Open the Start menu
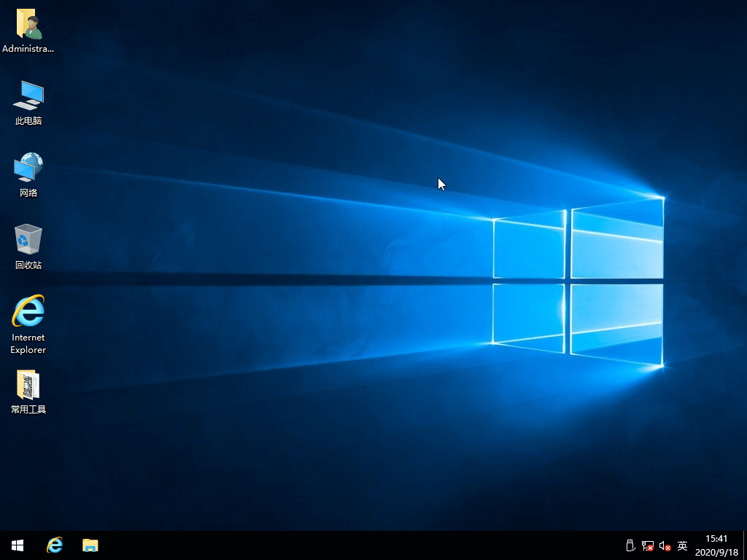The image size is (747, 560). (17, 545)
